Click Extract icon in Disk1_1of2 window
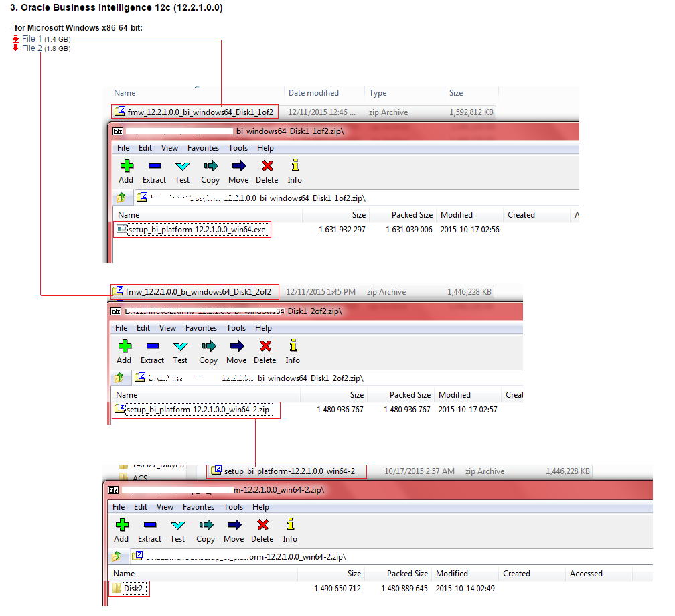Screen dimensions: 675x616 [x=155, y=166]
